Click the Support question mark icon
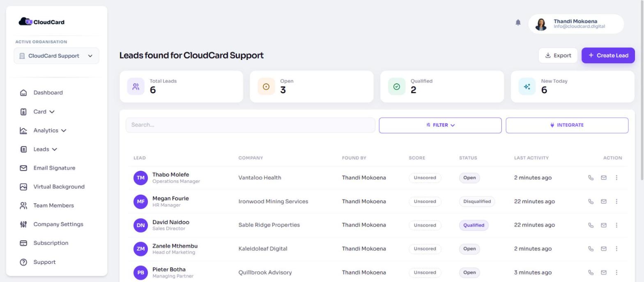This screenshot has width=644, height=282. [23, 262]
